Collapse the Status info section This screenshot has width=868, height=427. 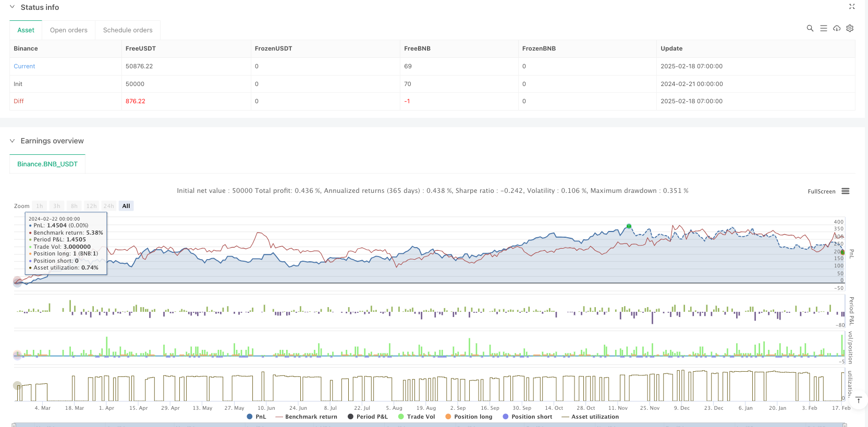point(12,7)
